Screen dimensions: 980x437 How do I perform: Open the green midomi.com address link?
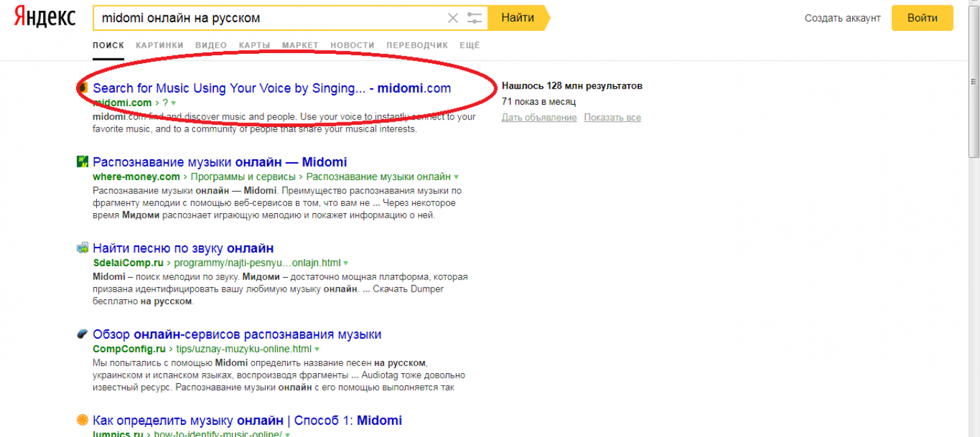point(122,103)
